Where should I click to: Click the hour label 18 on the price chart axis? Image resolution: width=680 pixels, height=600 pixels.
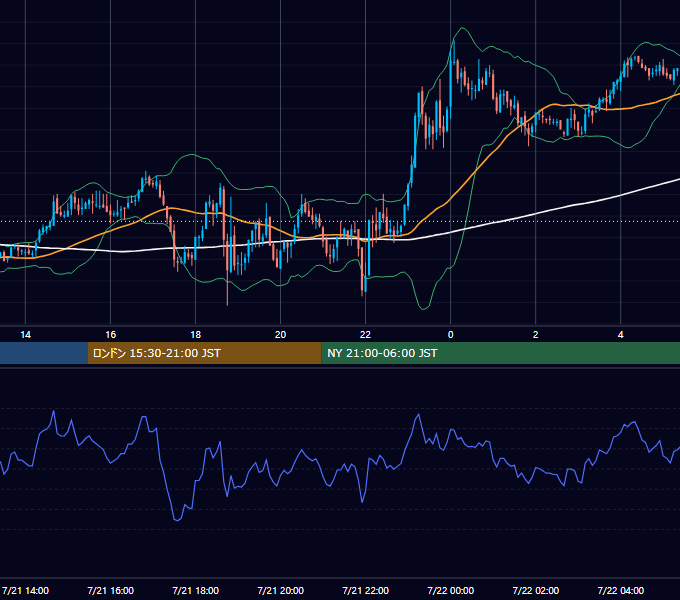point(196,335)
